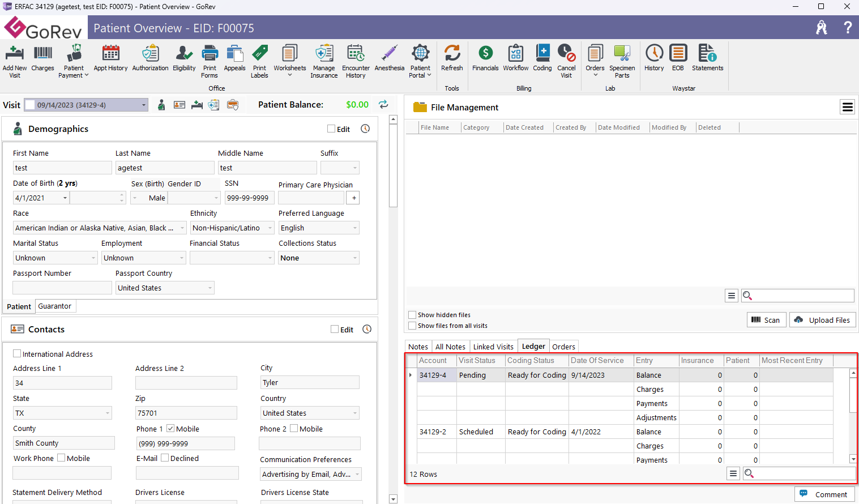Expand the Patient Portal dropdown

point(429,75)
